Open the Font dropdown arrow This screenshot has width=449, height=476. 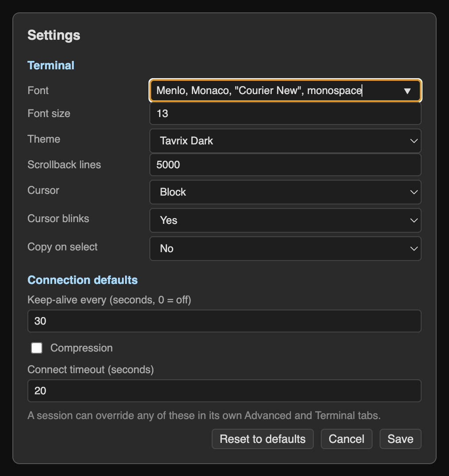(x=407, y=91)
